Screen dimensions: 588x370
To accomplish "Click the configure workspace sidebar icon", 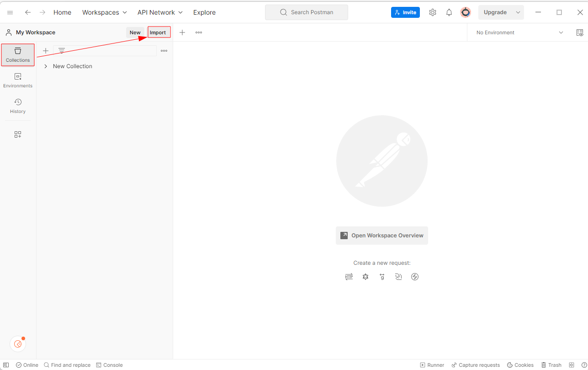I will [18, 134].
